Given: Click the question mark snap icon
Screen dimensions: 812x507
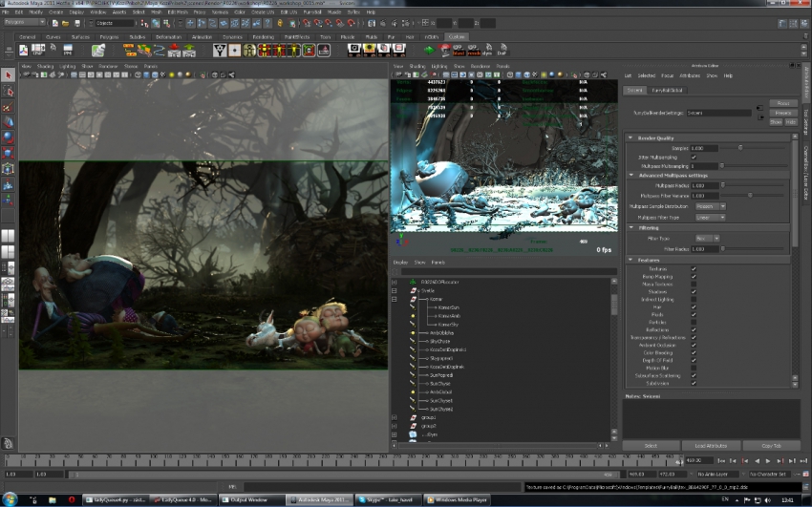Looking at the screenshot, I should pyautogui.click(x=267, y=23).
